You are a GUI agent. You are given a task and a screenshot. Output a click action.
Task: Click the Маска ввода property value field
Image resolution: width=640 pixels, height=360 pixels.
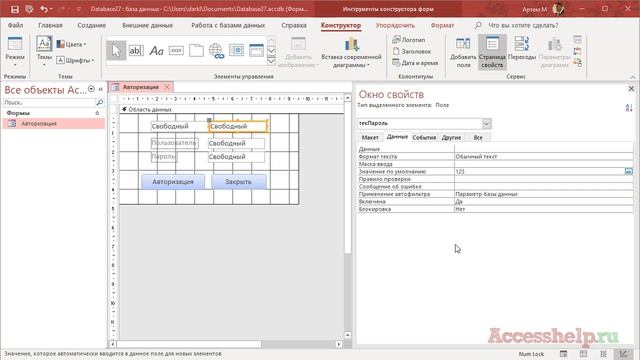click(x=544, y=164)
